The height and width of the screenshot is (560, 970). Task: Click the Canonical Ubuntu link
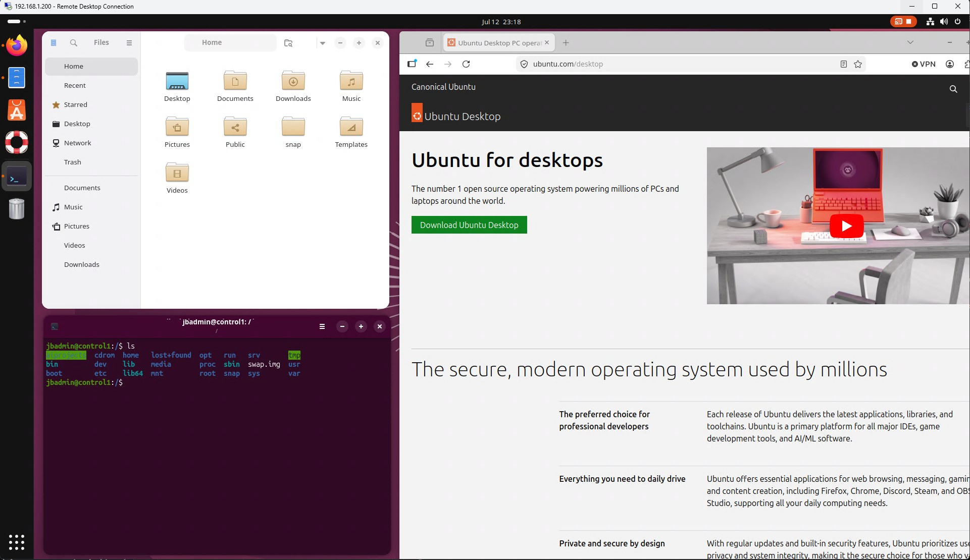pos(443,87)
